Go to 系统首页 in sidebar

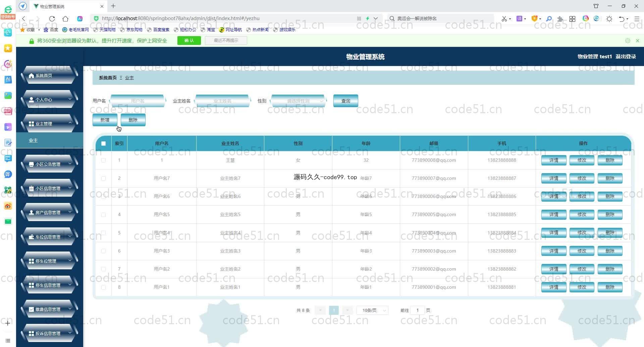pos(50,75)
